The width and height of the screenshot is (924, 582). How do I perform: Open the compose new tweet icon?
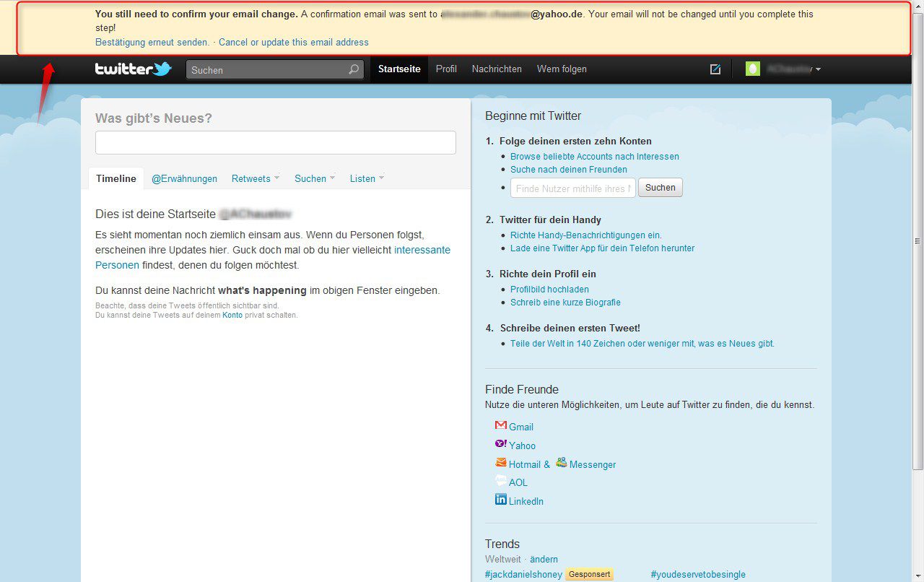click(715, 69)
